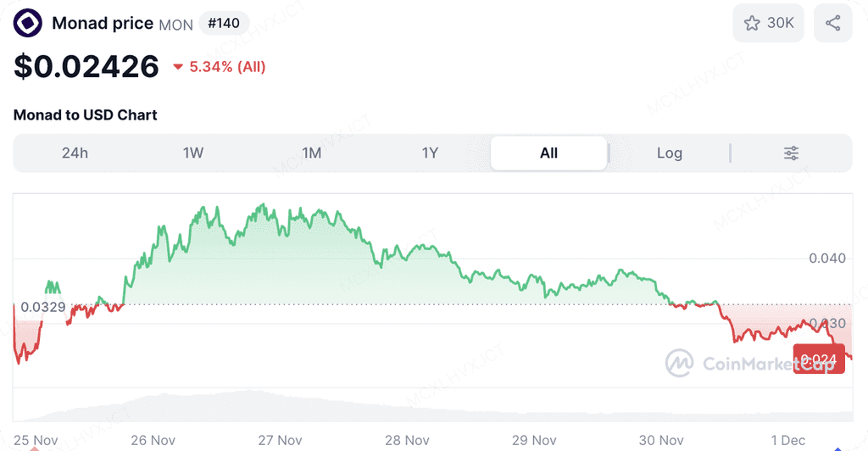This screenshot has height=451, width=868.
Task: Select the 1W chart range
Action: point(193,153)
